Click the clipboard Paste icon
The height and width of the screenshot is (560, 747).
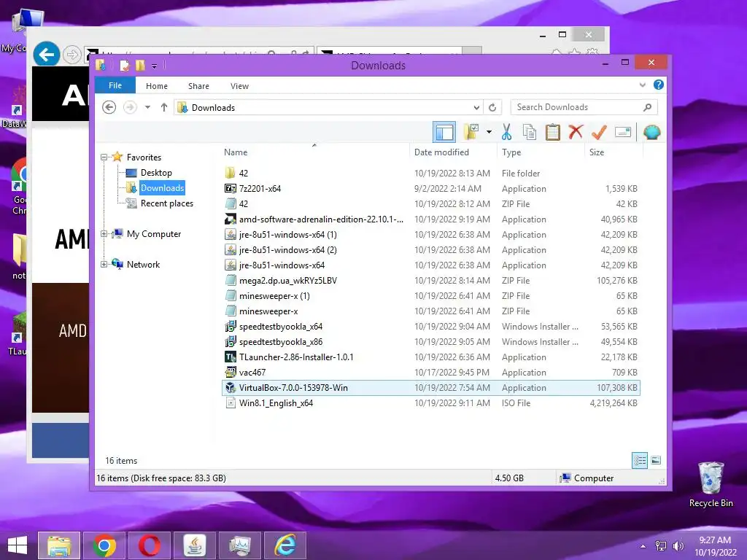coord(553,132)
